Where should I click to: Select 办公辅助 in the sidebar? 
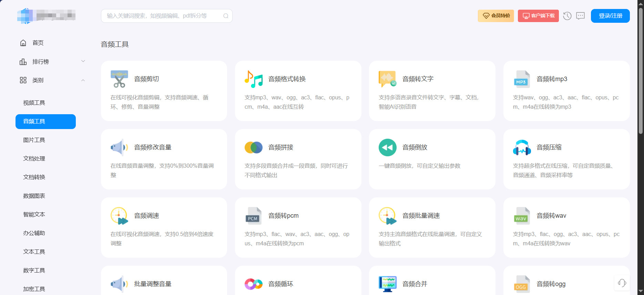pyautogui.click(x=34, y=233)
